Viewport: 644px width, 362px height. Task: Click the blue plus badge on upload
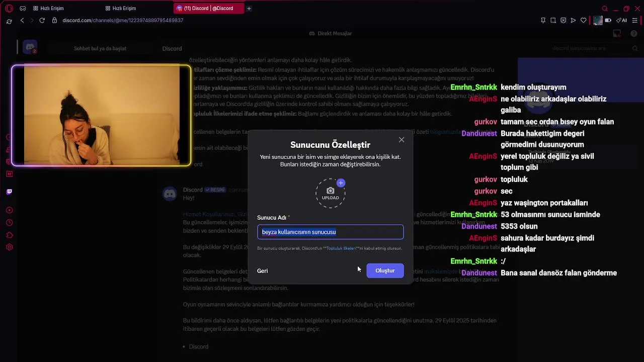point(341,183)
